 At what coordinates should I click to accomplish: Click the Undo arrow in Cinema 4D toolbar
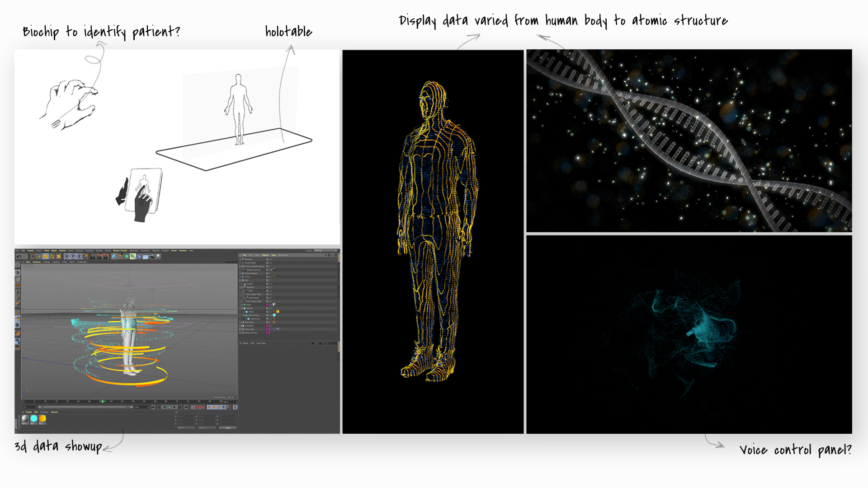tap(19, 256)
